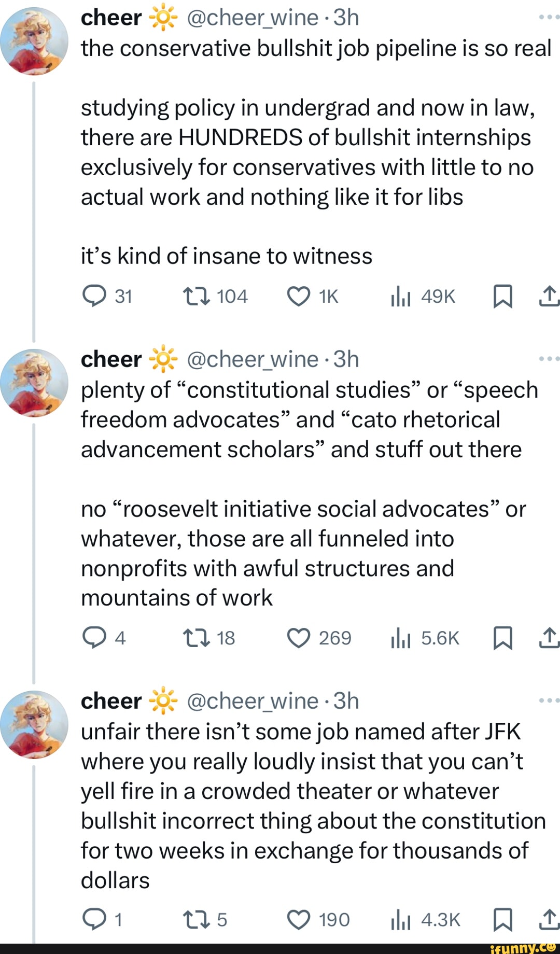This screenshot has width=560, height=954.
Task: Reply to the constitutional studies tweet
Action: tap(94, 638)
